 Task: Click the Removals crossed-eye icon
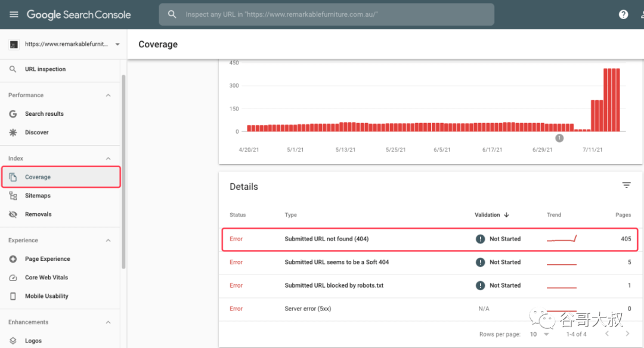(13, 214)
